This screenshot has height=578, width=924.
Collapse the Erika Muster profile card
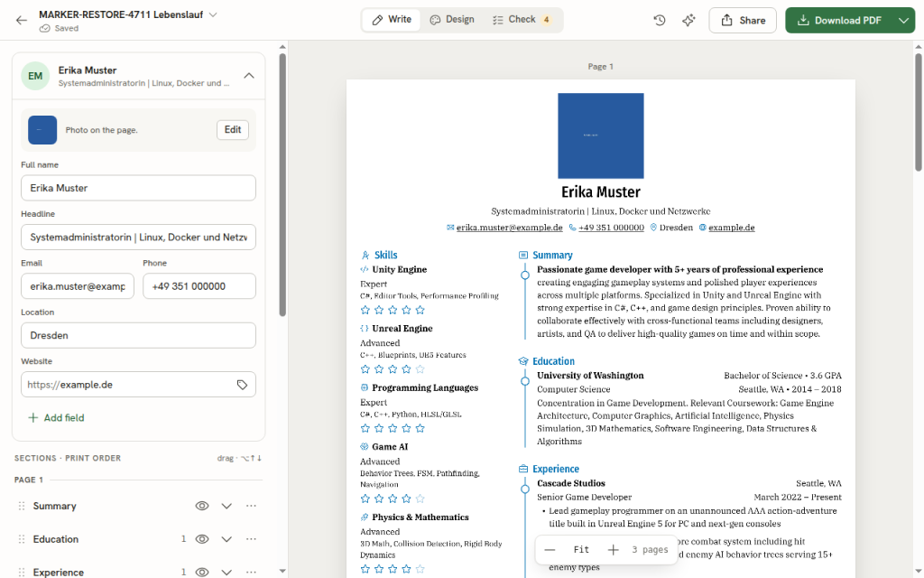click(x=249, y=76)
